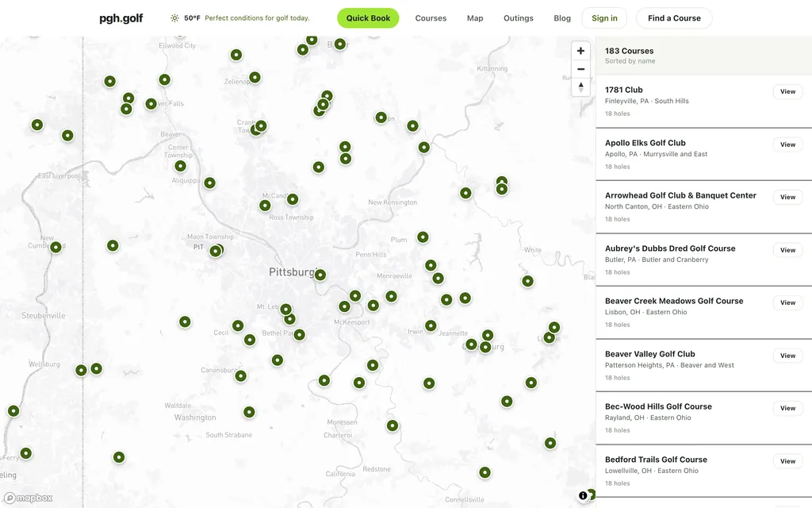Select the course marker at Bethel Park
This screenshot has width=812, height=508.
299,335
